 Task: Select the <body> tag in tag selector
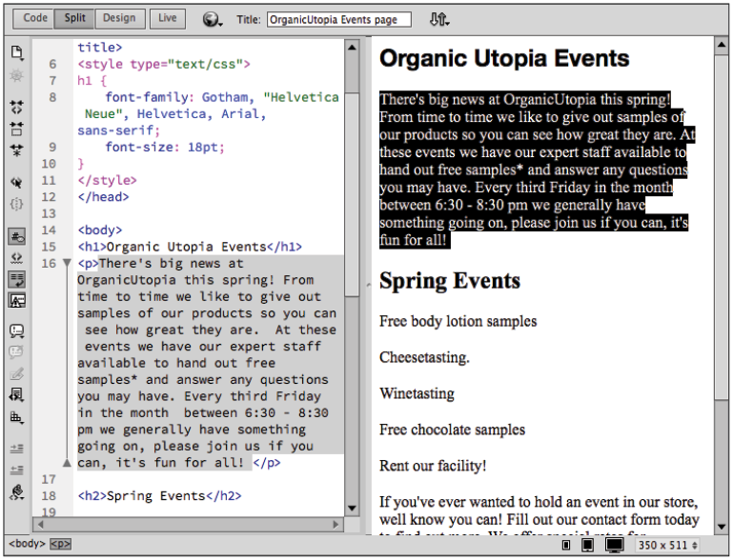[26, 545]
